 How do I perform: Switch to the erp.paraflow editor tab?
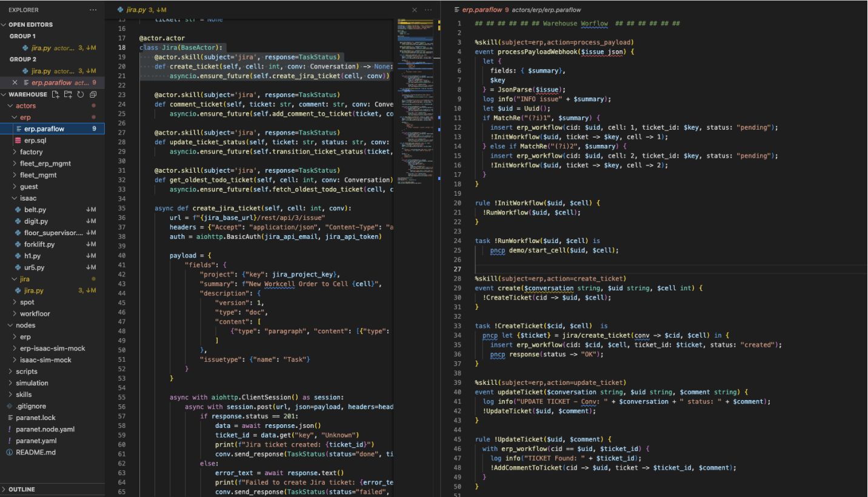(x=481, y=10)
